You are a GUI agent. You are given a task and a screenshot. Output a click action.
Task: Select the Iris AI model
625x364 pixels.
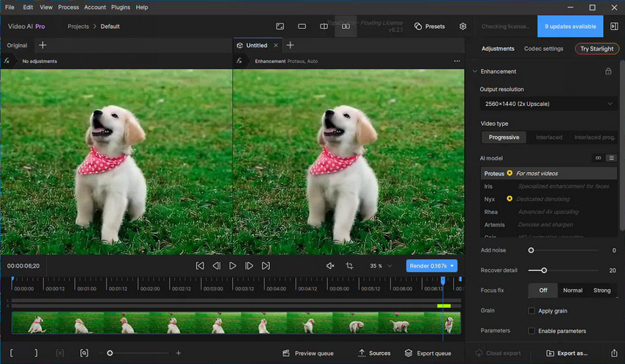[549, 186]
